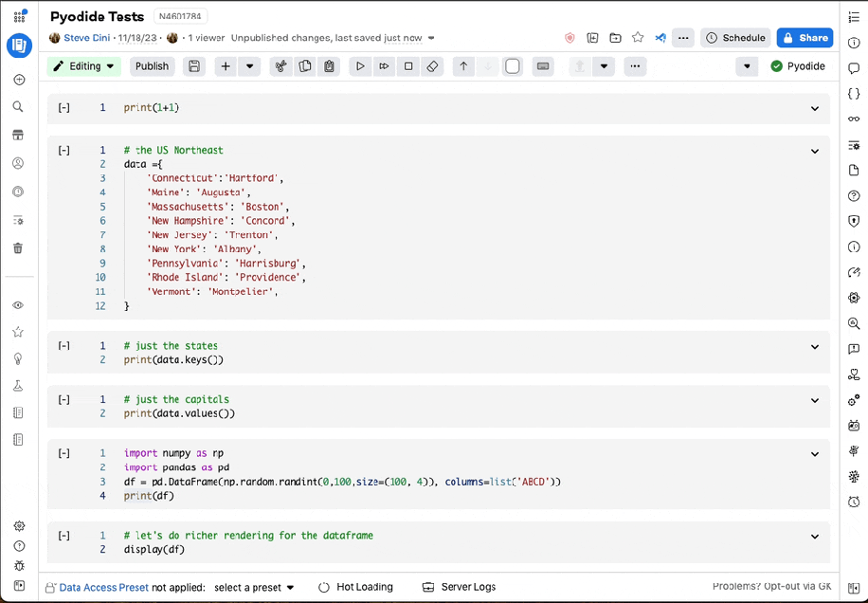Screen dimensions: 868x603
Task: Open the stethoscope diagnostics icon
Action: click(x=854, y=375)
